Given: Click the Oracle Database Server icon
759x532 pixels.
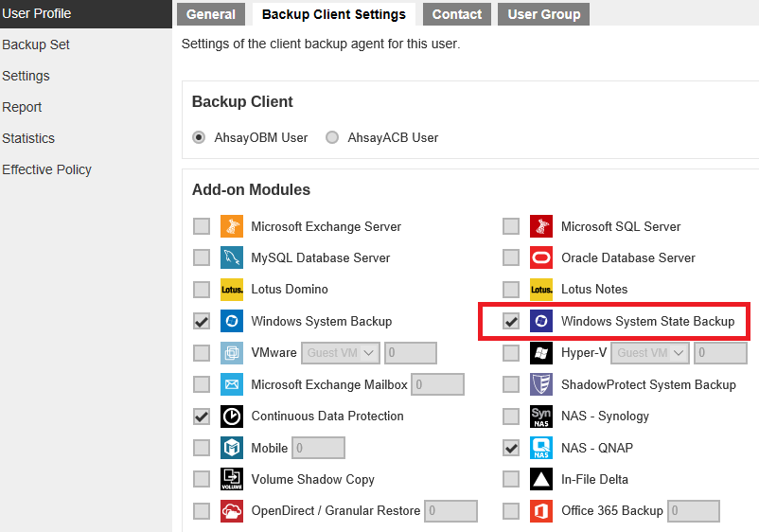Looking at the screenshot, I should [x=541, y=257].
